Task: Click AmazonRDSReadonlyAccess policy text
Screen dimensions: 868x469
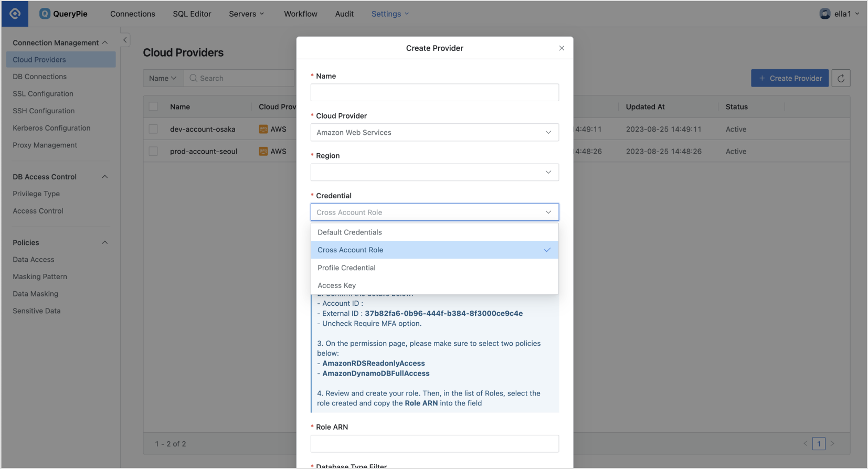Action: point(374,363)
